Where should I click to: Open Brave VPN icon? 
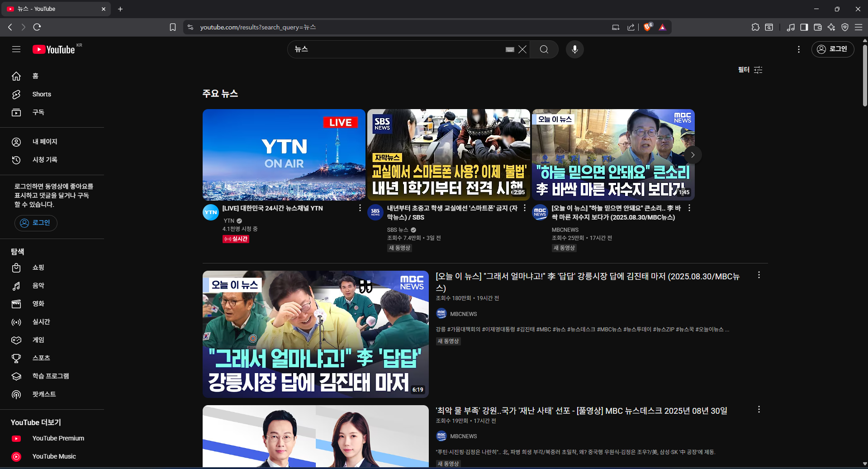pyautogui.click(x=845, y=27)
